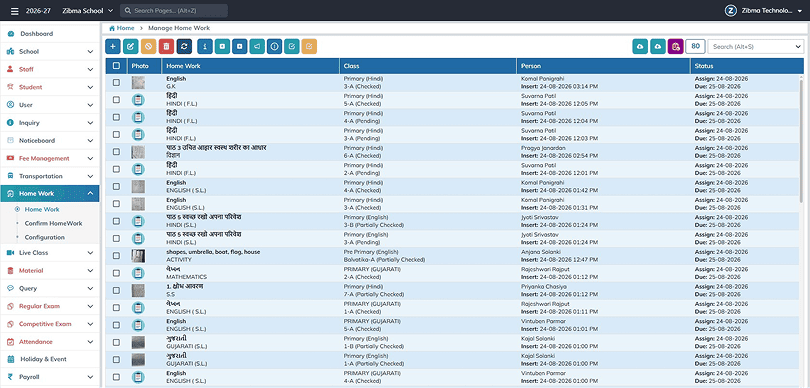Click the blue "i" info toolbar button
This screenshot has height=388, width=810.
click(x=205, y=46)
